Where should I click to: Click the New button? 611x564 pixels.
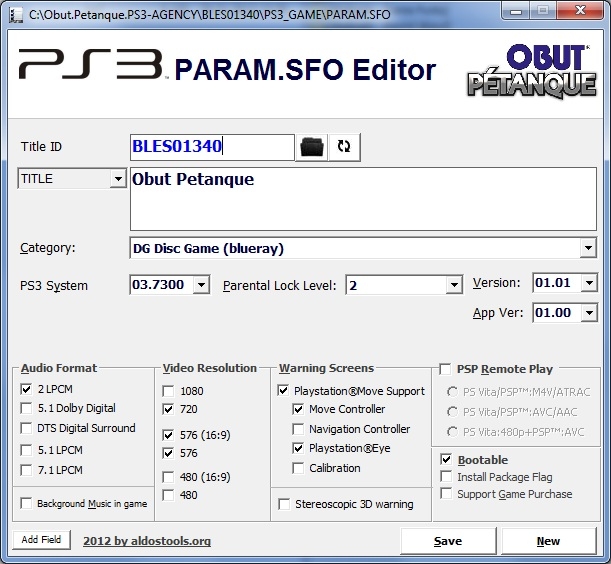[x=548, y=541]
